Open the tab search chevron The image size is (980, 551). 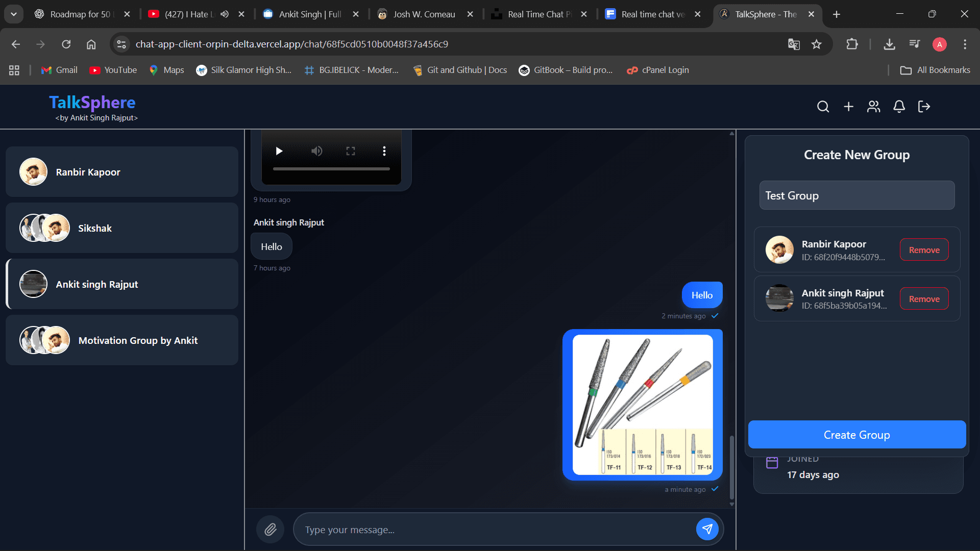click(x=14, y=14)
